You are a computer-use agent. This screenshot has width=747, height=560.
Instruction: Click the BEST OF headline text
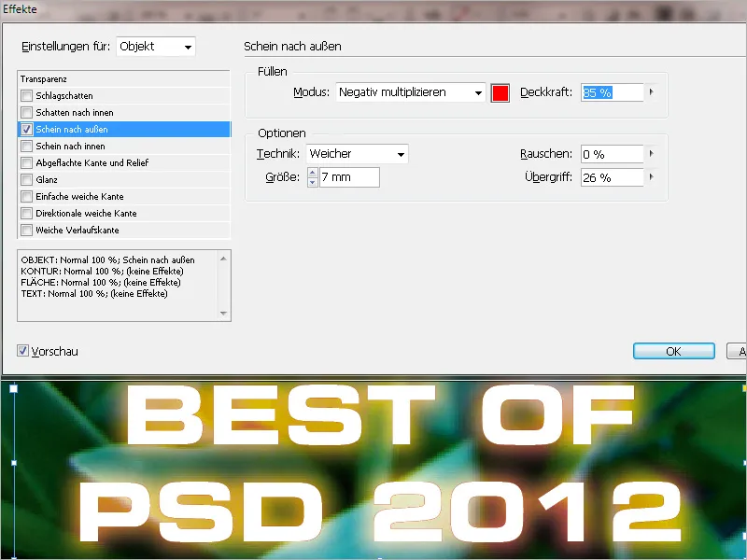[x=380, y=415]
